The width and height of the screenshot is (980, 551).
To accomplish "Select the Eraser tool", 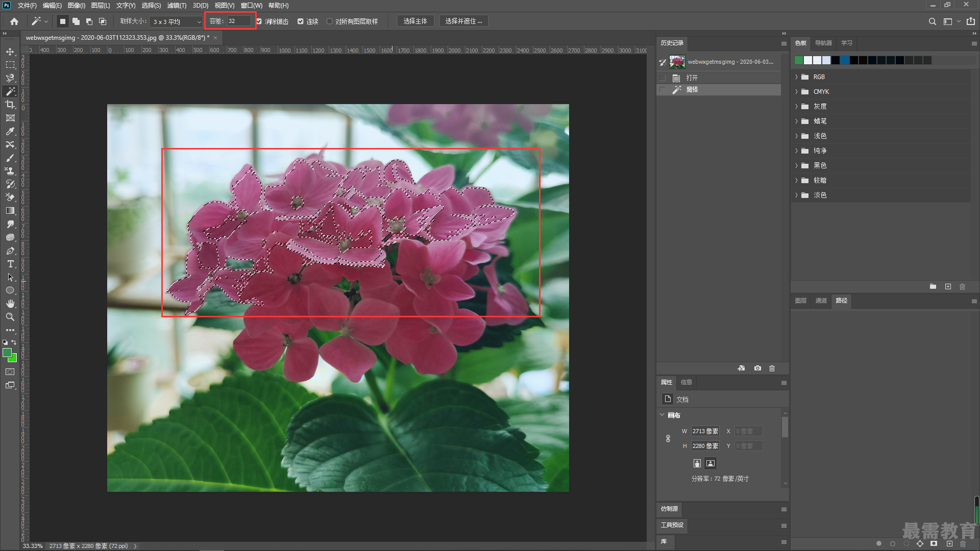I will click(x=10, y=197).
